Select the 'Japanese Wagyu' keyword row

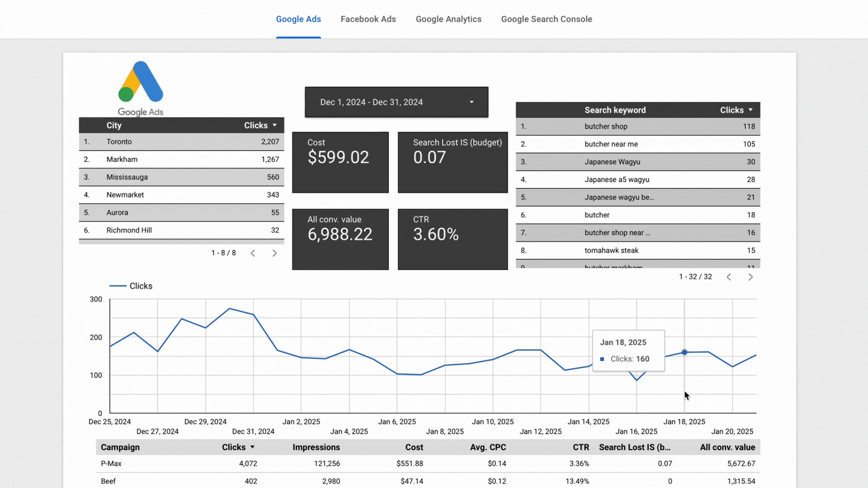click(x=638, y=161)
